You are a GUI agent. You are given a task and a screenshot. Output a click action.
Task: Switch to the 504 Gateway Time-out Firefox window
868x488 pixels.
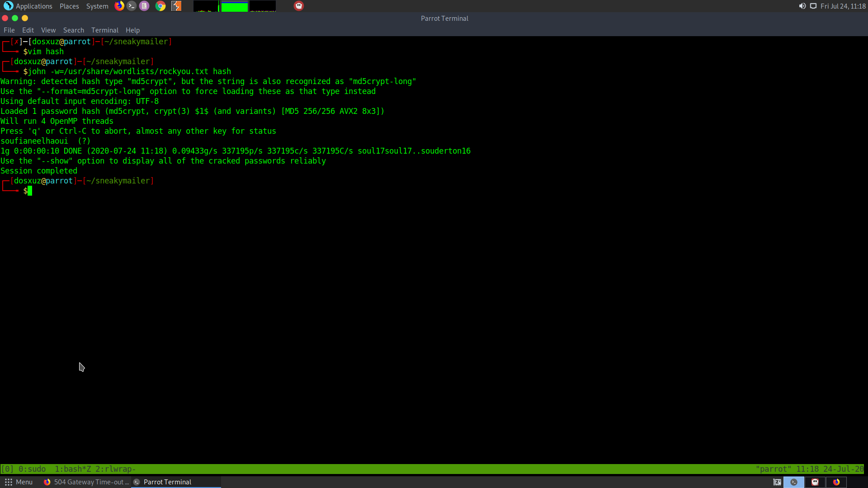pos(86,482)
